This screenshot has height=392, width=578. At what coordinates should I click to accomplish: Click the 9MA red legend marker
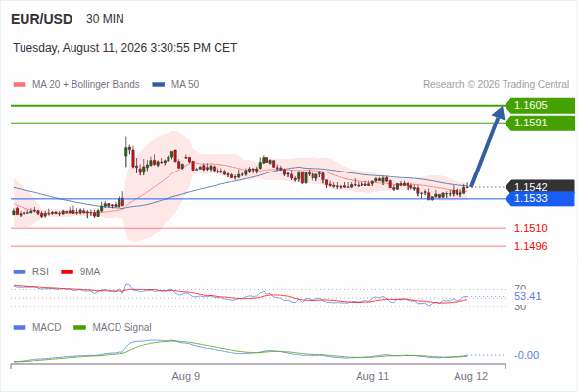[67, 272]
